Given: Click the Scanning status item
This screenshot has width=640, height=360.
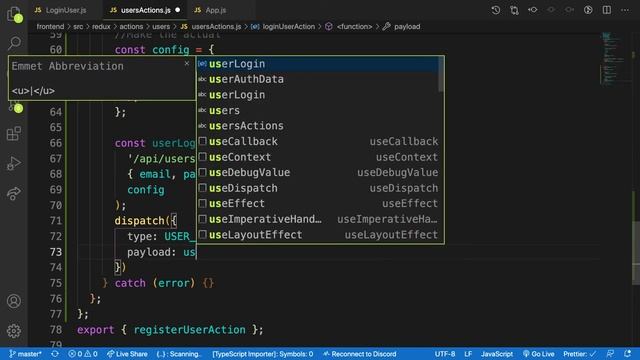Looking at the screenshot, I should [179, 354].
